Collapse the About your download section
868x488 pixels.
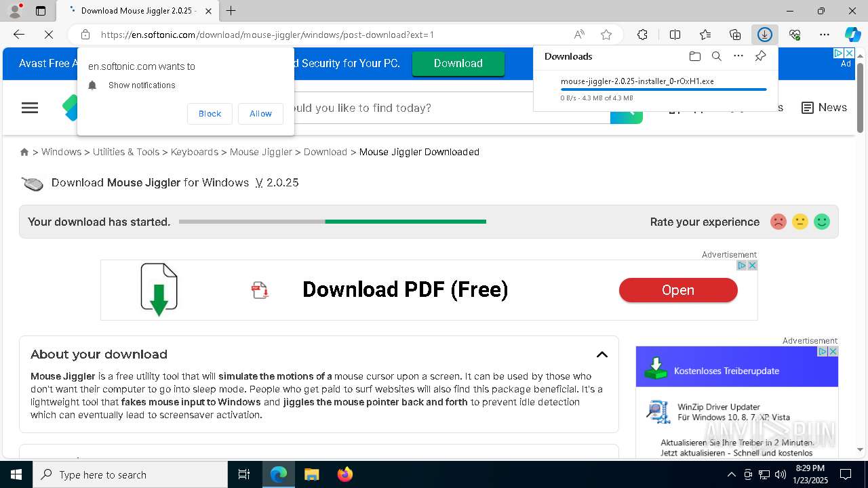pyautogui.click(x=601, y=354)
